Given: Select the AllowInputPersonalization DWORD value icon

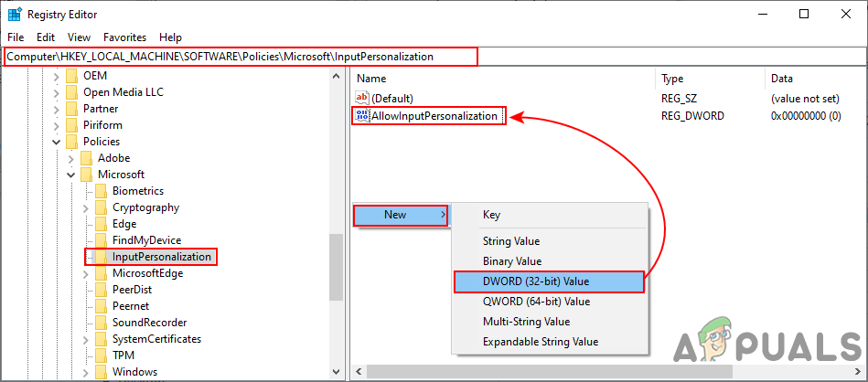Looking at the screenshot, I should coord(362,116).
